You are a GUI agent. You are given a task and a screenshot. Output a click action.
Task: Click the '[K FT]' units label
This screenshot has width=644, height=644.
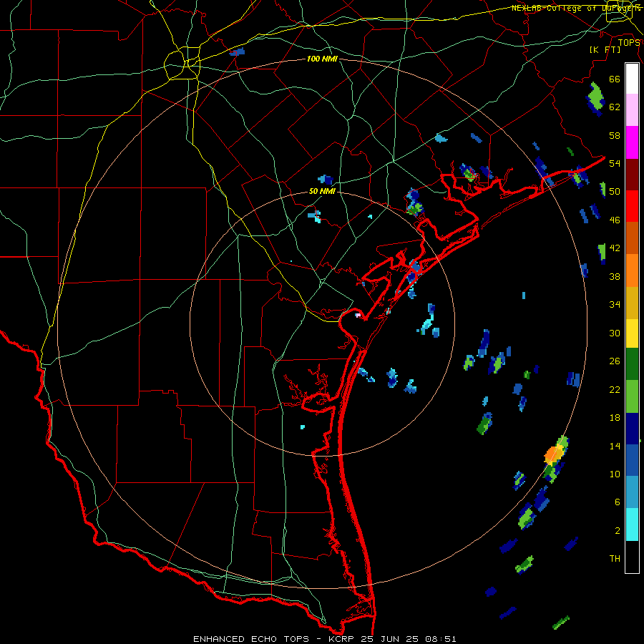click(605, 50)
